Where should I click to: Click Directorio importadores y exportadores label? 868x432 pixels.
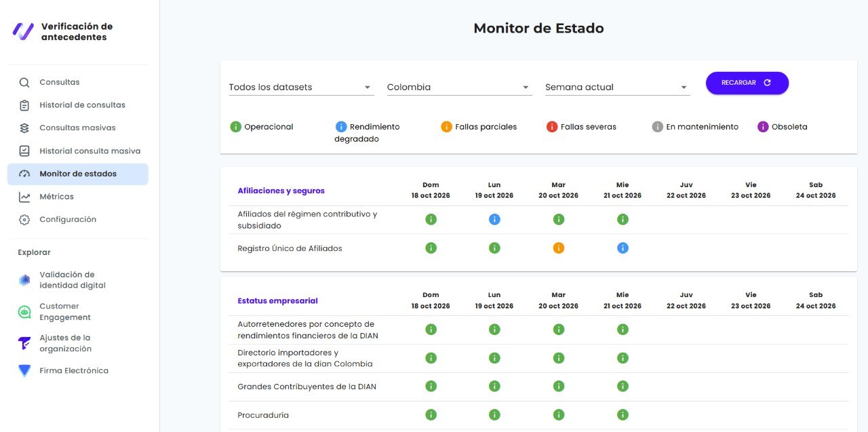click(304, 359)
